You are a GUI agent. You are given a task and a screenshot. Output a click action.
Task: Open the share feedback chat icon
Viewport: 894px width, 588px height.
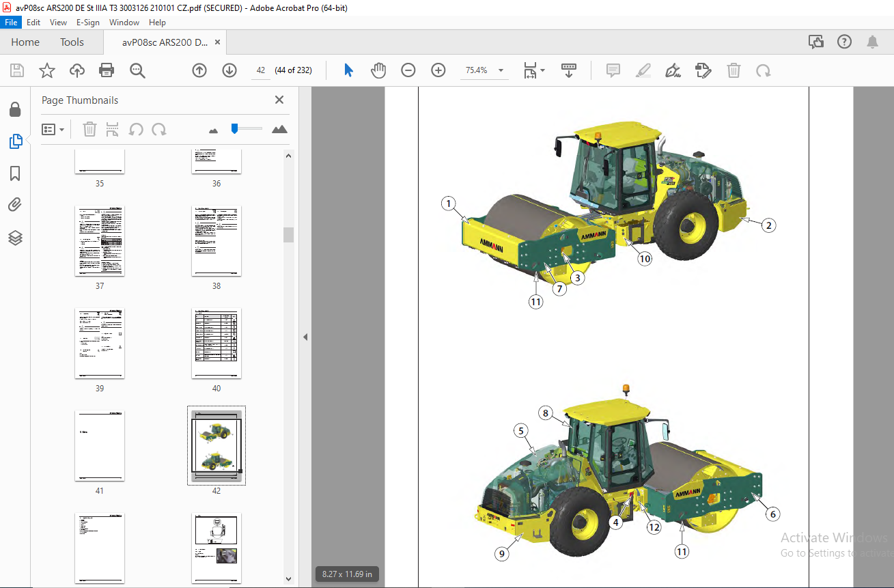pyautogui.click(x=816, y=42)
